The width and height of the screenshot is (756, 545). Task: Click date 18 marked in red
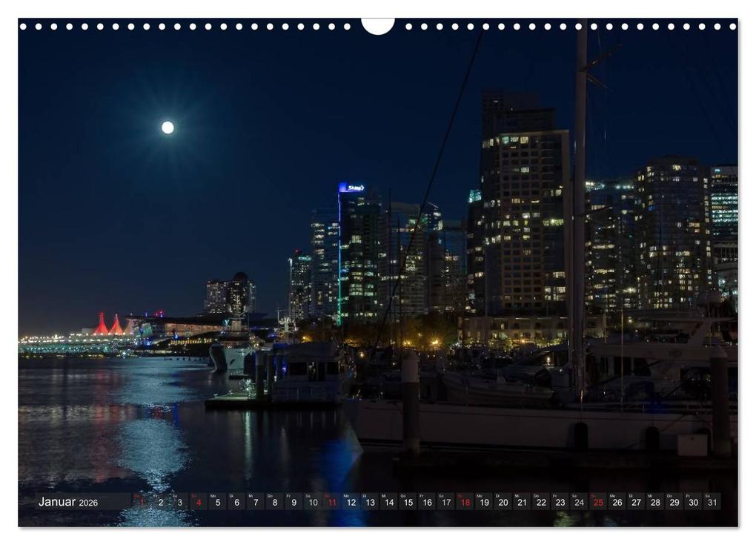pyautogui.click(x=464, y=502)
